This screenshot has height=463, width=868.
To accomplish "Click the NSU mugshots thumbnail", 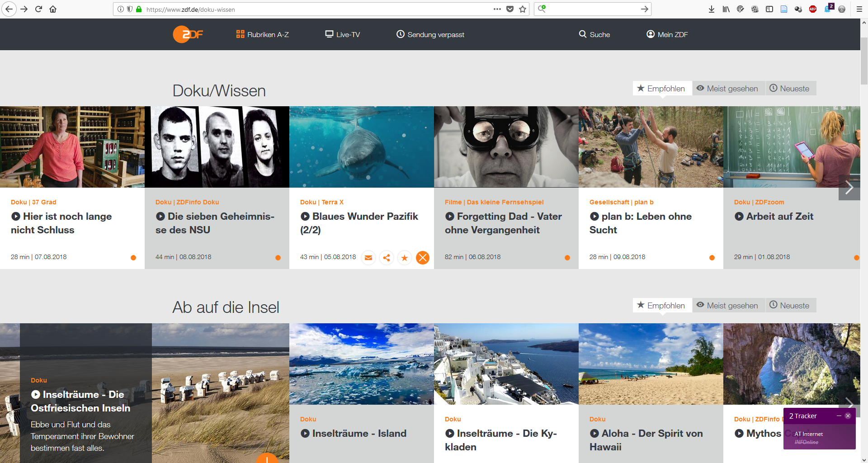I will [217, 147].
